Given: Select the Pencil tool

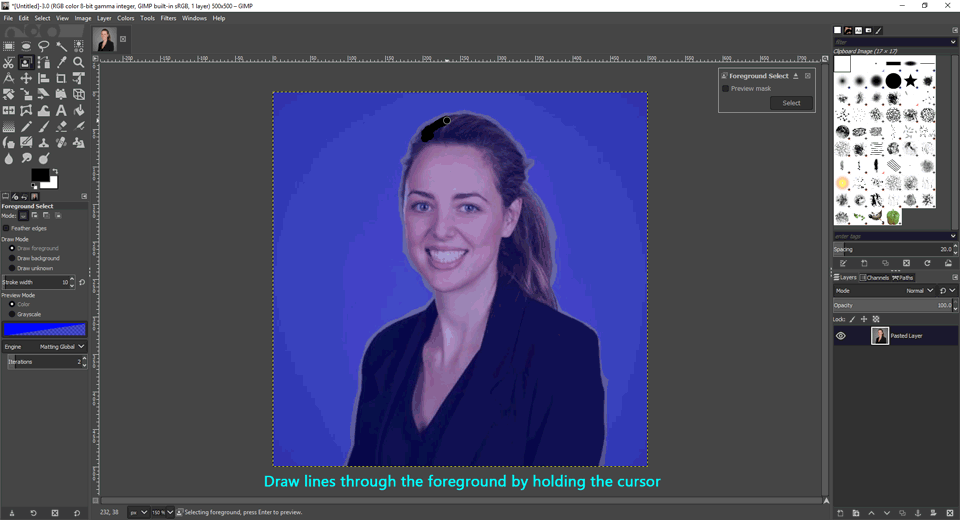Looking at the screenshot, I should point(26,127).
